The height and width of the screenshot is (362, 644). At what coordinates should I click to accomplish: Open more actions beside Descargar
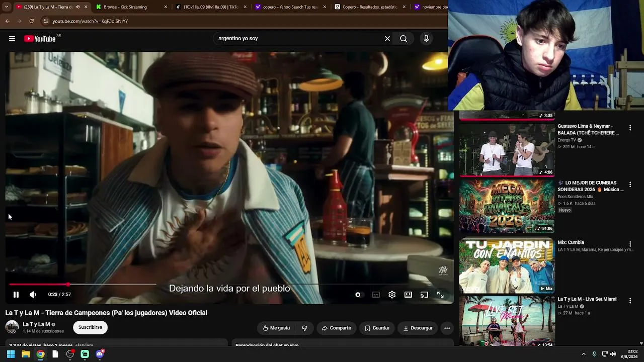(447, 328)
